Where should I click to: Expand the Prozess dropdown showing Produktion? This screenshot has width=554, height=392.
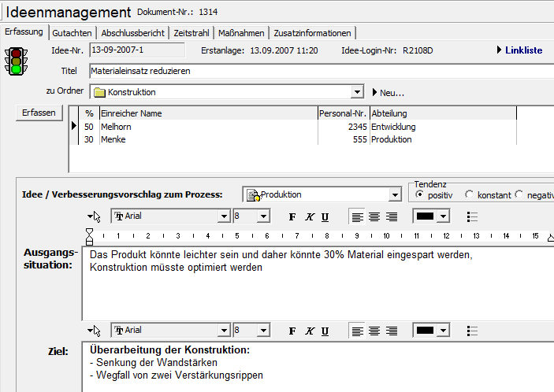tap(396, 194)
